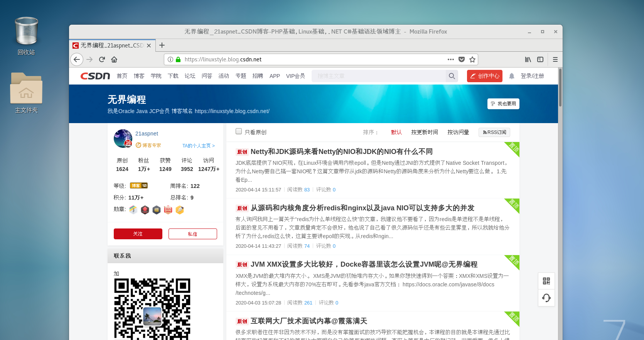Screen dimensions: 644x340
Task: Open Firefox library icon
Action: 528,59
